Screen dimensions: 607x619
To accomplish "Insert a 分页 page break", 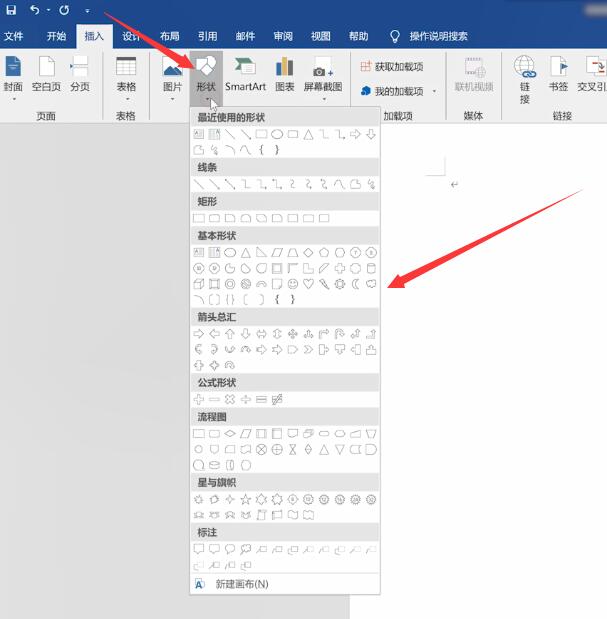I will [x=79, y=75].
